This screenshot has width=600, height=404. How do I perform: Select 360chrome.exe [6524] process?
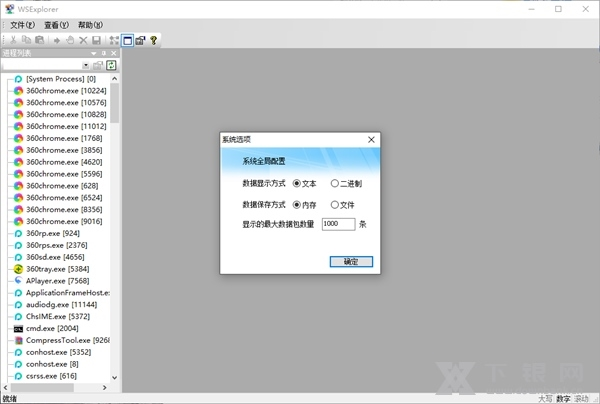coord(64,197)
